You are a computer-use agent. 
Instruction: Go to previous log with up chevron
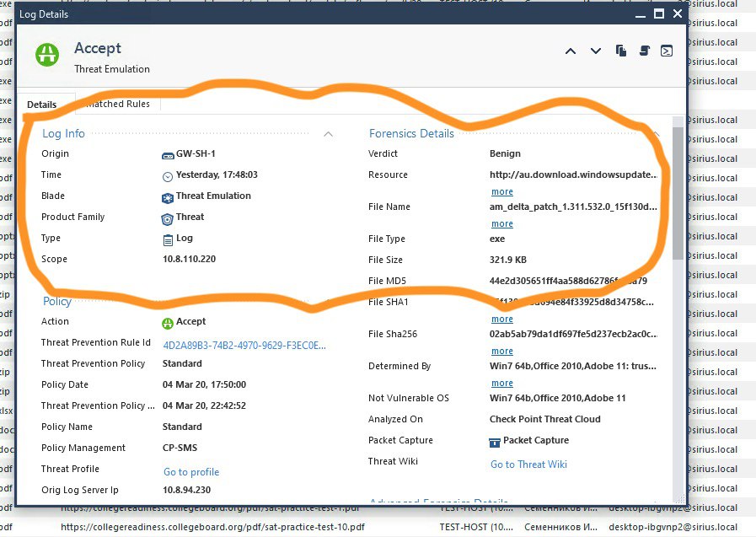click(571, 51)
